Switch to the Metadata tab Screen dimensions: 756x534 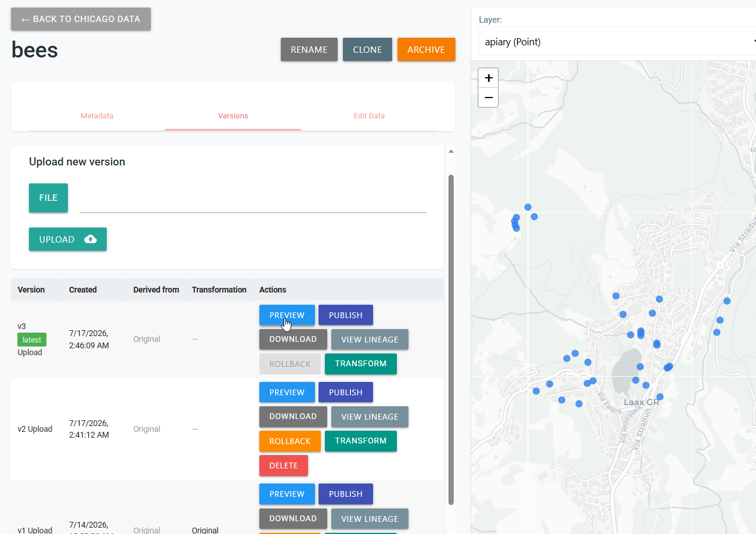coord(97,116)
